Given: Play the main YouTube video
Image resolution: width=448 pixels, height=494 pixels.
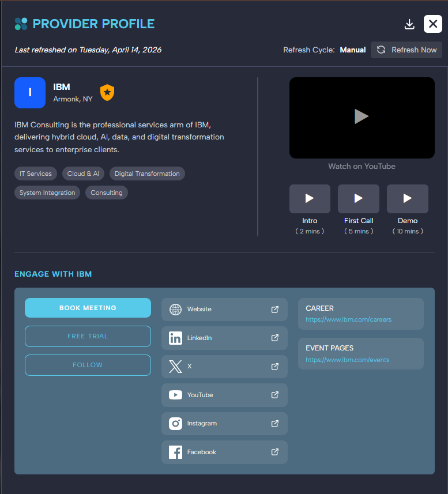Looking at the screenshot, I should click(x=362, y=116).
